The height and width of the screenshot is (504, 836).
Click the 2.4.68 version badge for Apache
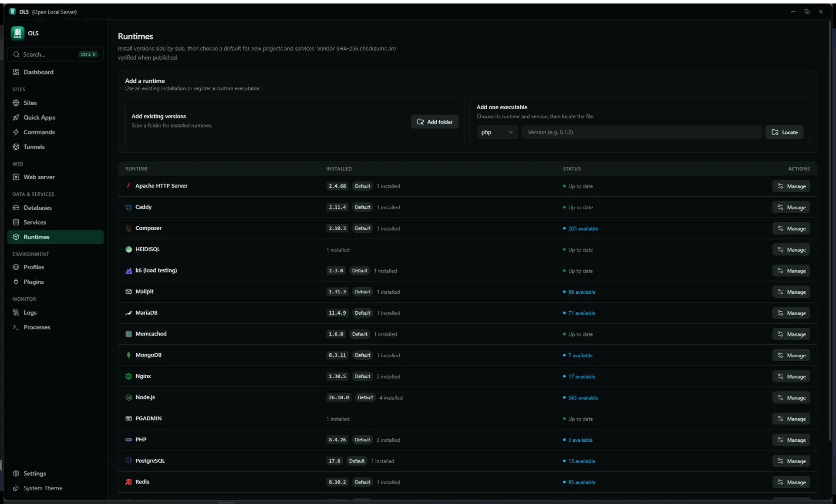(x=337, y=186)
